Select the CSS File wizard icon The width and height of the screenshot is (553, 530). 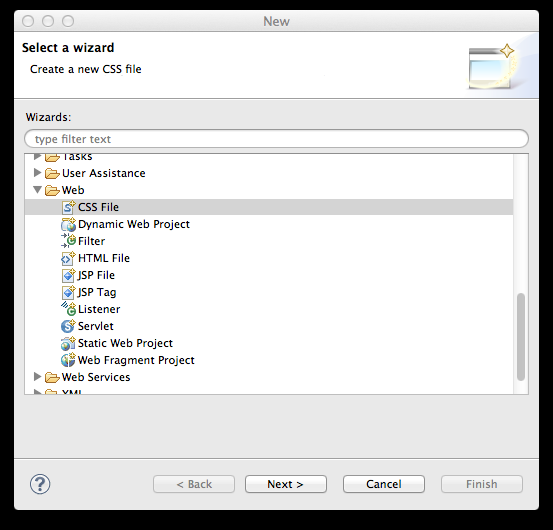coord(68,207)
